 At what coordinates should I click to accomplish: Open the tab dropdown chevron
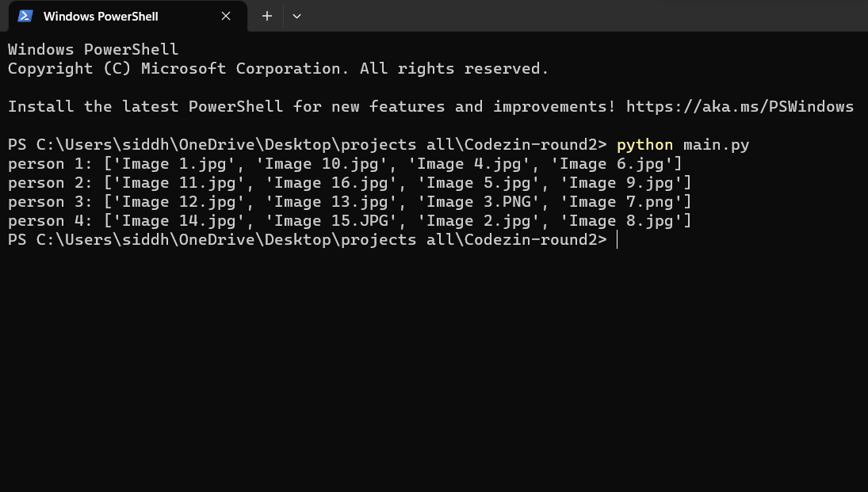click(296, 16)
